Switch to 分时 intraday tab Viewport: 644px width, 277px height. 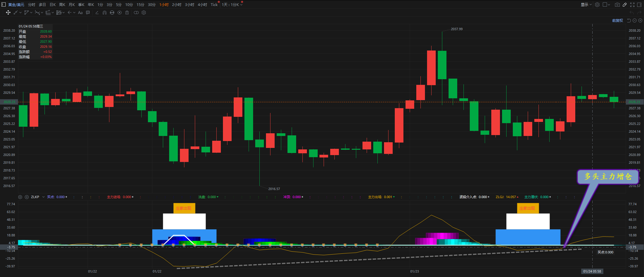[x=31, y=4]
